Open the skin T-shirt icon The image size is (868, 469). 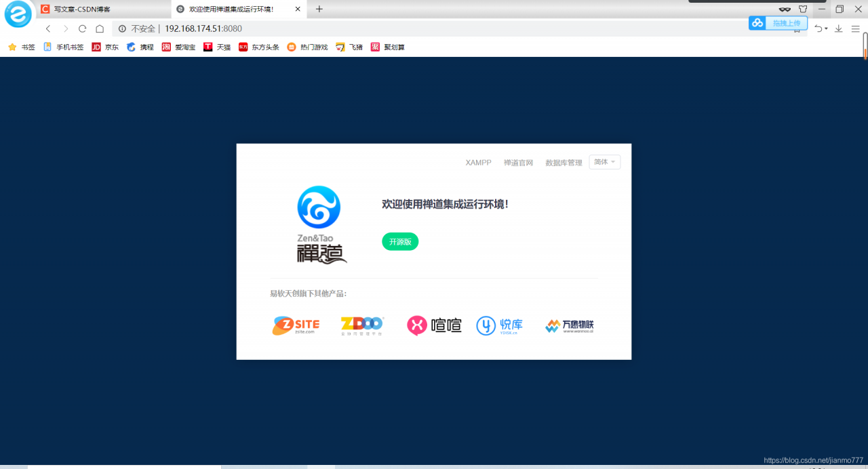(x=803, y=9)
